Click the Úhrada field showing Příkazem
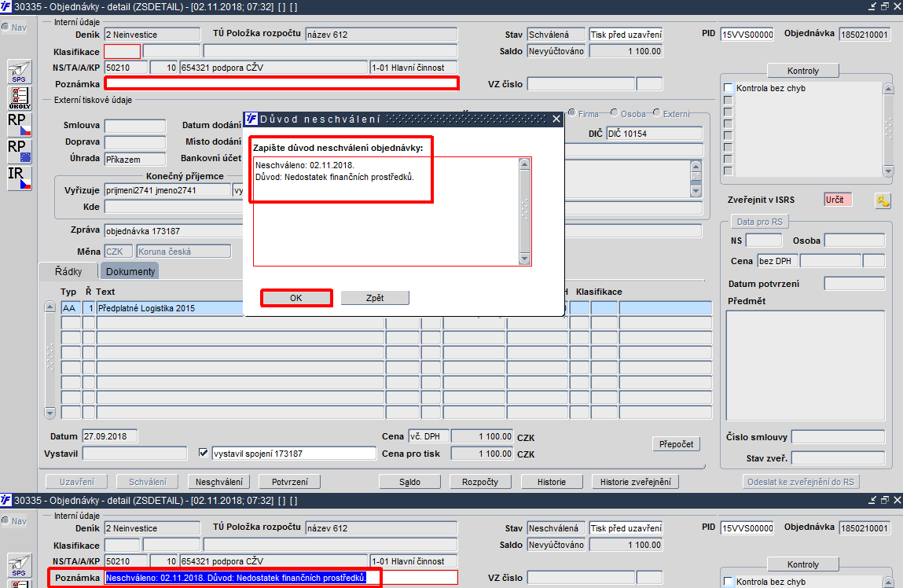The image size is (903, 588). [135, 159]
